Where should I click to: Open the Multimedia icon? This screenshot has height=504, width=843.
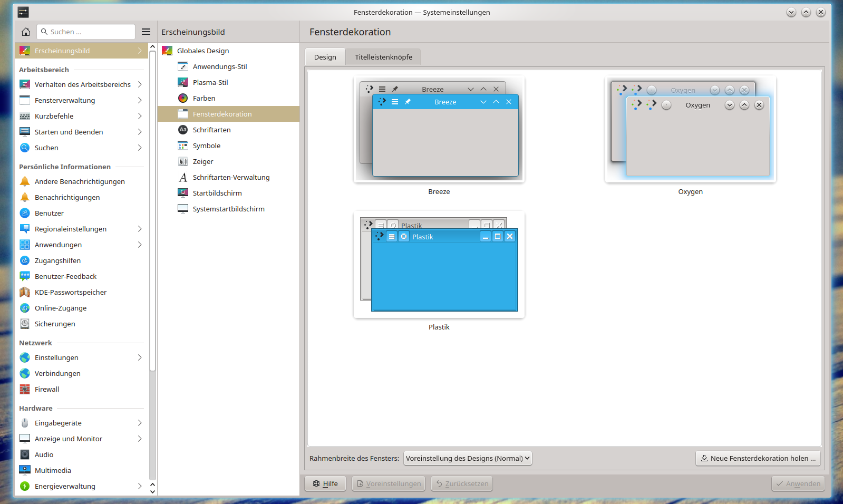coord(25,470)
